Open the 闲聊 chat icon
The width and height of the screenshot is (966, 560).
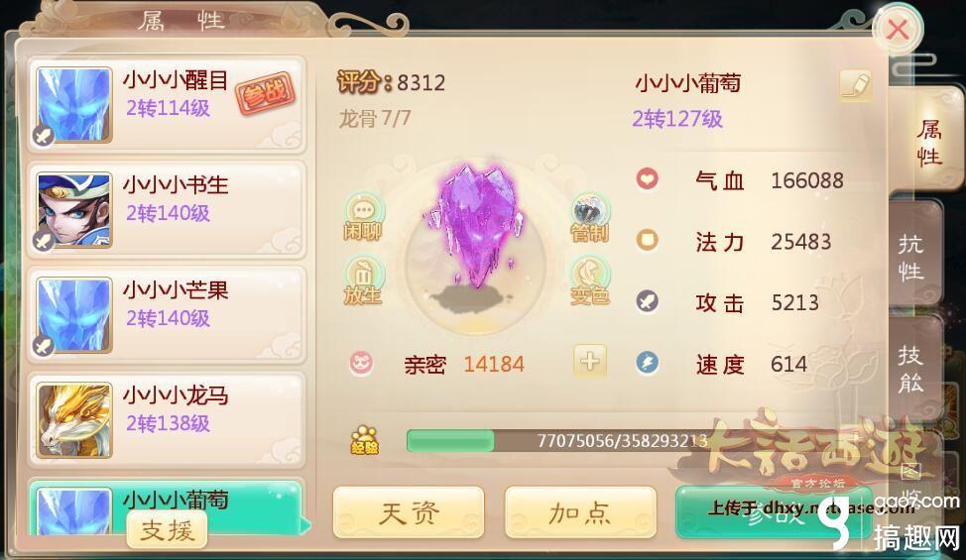(363, 217)
